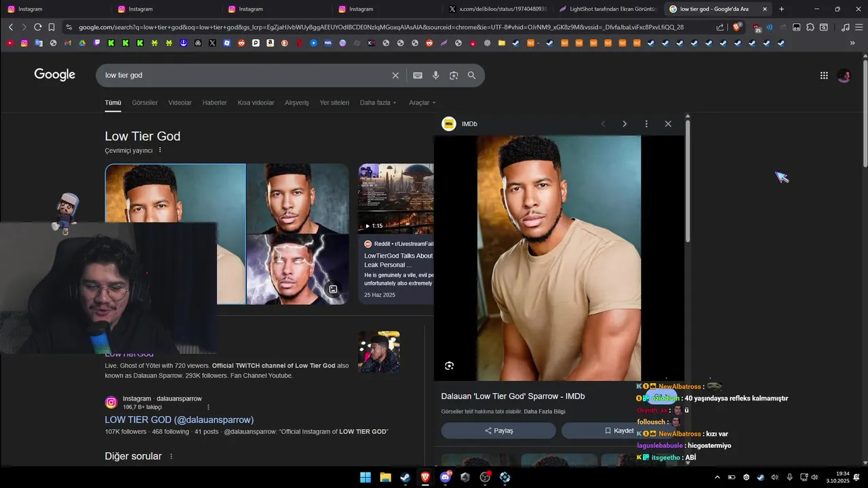Search this image with Lens icon

pyautogui.click(x=449, y=366)
